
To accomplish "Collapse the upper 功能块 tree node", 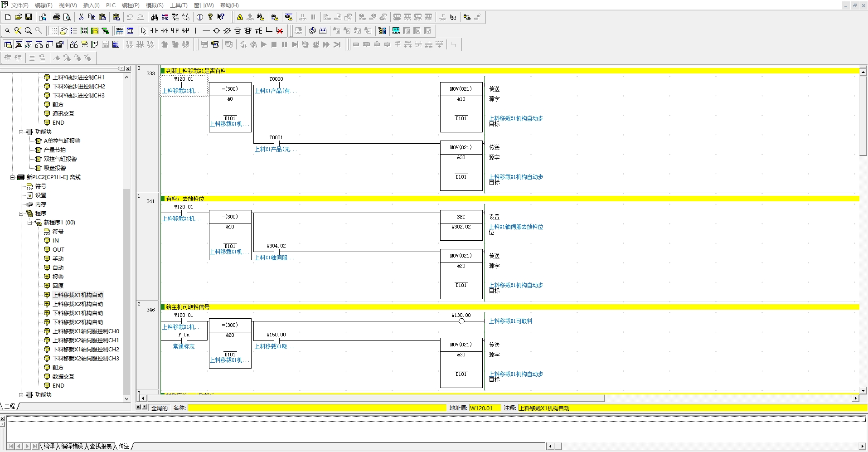I will click(21, 132).
